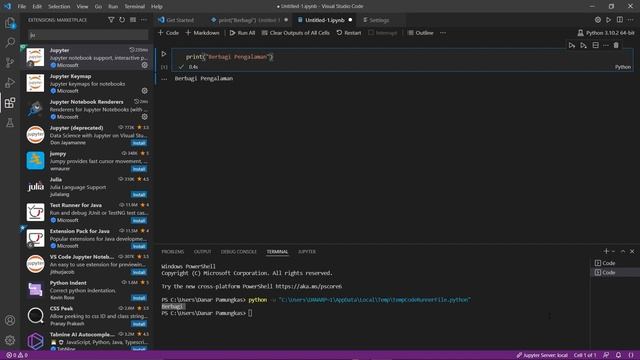Screen dimensions: 640x360
Task: Filter extensions with the funnel icon
Action: click(111, 20)
